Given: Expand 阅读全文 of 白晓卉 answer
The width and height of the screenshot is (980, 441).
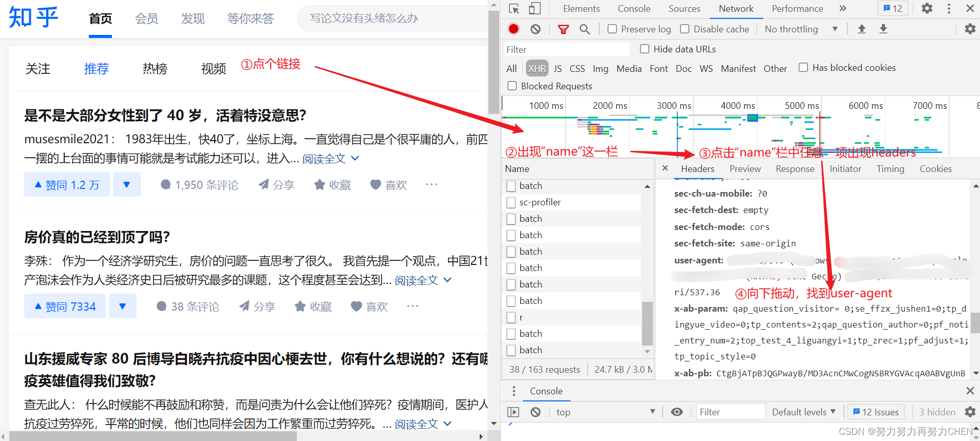Looking at the screenshot, I should 423,424.
